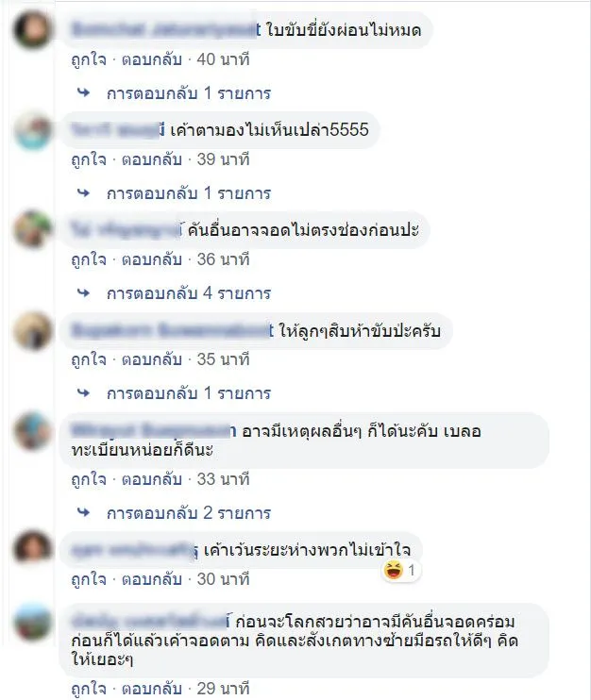Open avatar of the 5555 commenter

tap(33, 130)
